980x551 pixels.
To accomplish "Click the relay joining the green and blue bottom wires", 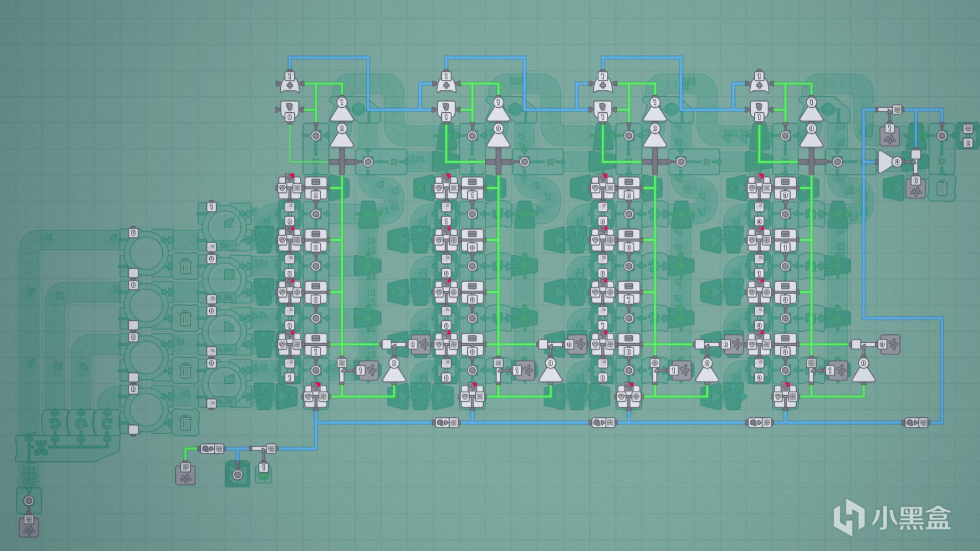I will [212, 448].
